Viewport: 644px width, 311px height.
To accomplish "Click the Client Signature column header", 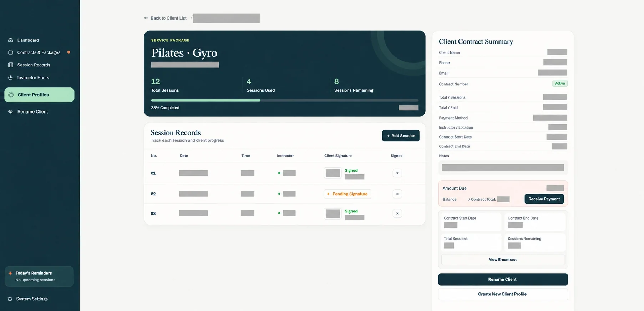I will pos(338,156).
